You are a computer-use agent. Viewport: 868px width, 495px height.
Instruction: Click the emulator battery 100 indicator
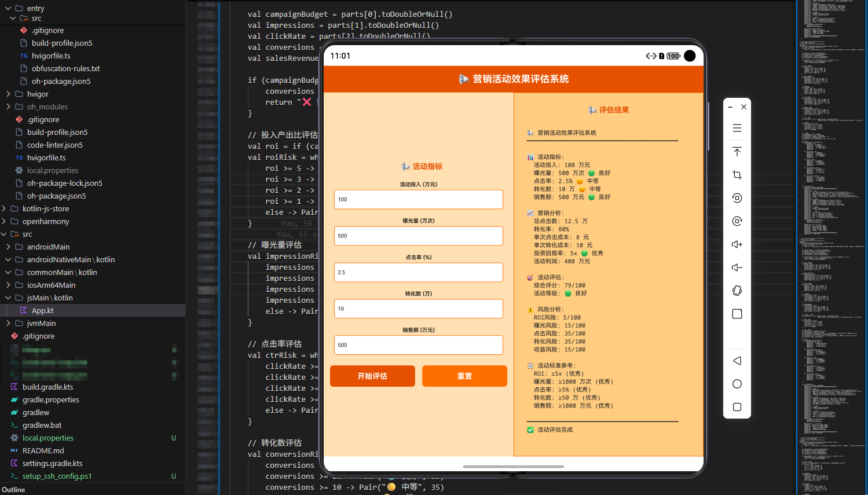673,56
